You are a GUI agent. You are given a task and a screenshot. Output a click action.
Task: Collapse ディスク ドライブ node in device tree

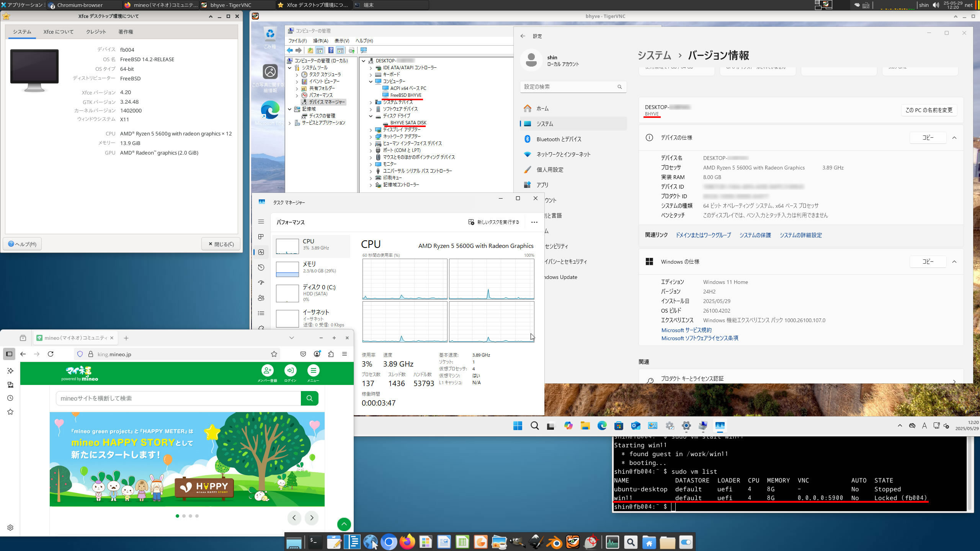click(x=371, y=116)
